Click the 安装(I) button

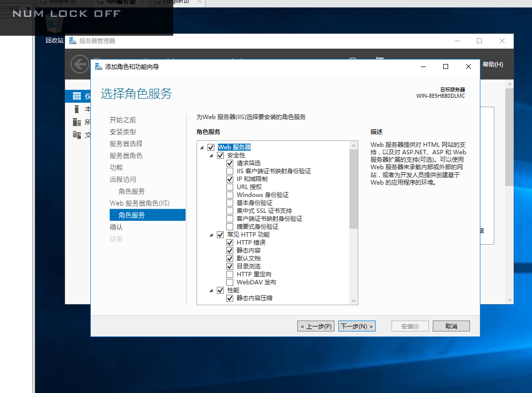point(410,326)
